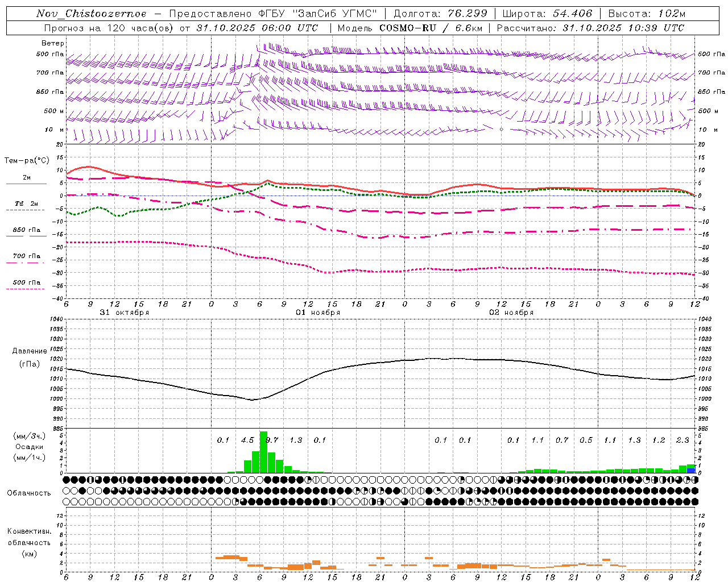Click the "ЗапСиб УГМС" provider text
Screen dimensions: 728x582
(x=334, y=14)
